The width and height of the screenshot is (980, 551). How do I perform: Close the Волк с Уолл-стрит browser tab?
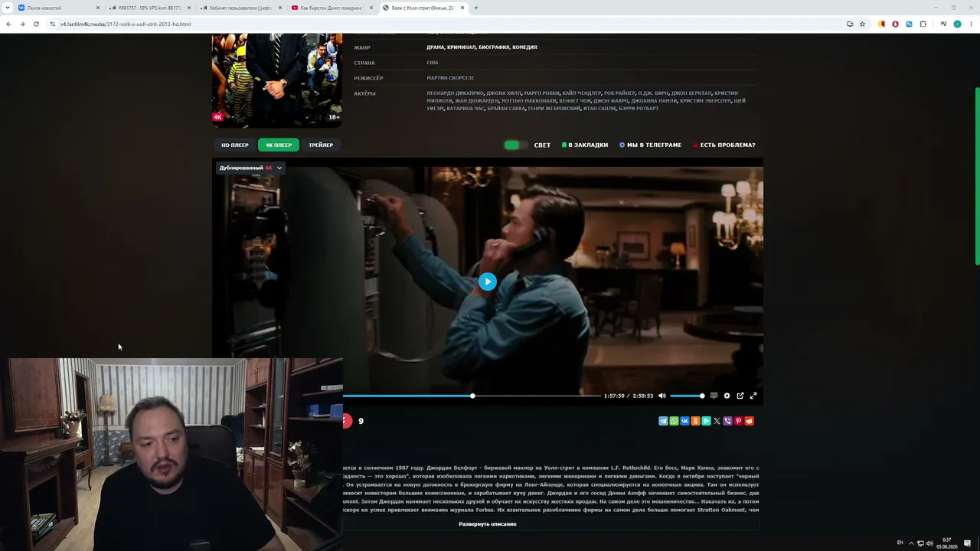coord(462,8)
